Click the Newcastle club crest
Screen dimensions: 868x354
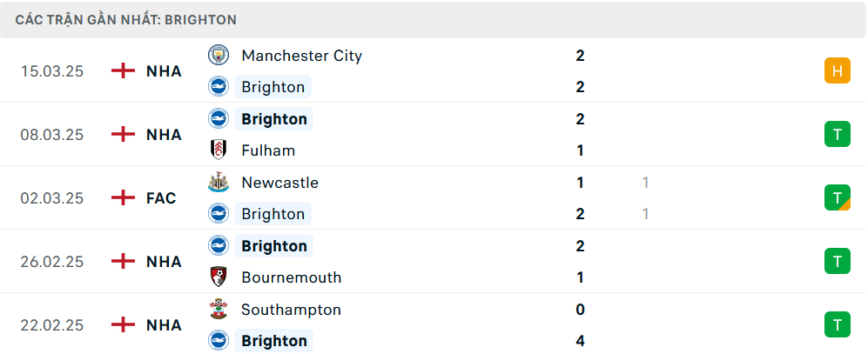tap(219, 182)
